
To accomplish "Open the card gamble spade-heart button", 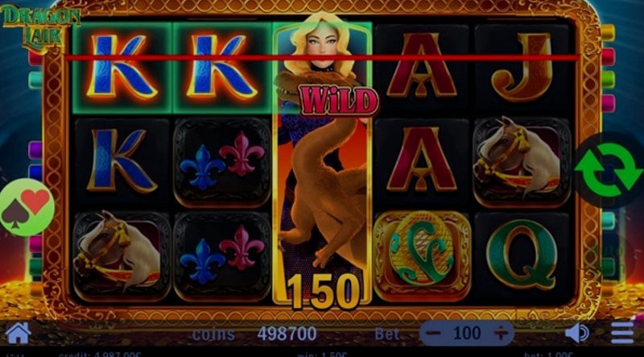I will tap(27, 207).
